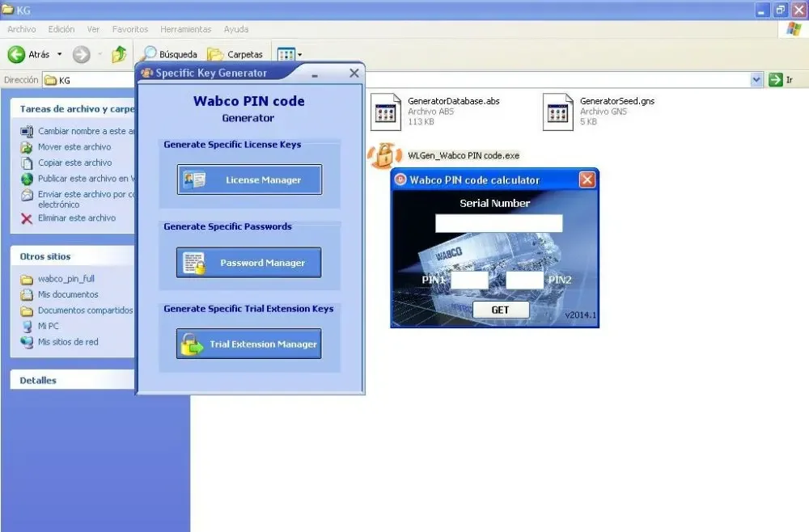The width and height of the screenshot is (809, 532).
Task: Toggle the Carpetas folders pane button
Action: point(235,54)
